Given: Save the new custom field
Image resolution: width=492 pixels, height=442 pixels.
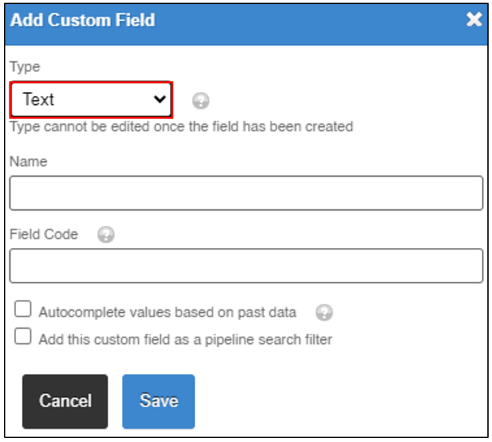Looking at the screenshot, I should pos(159,401).
